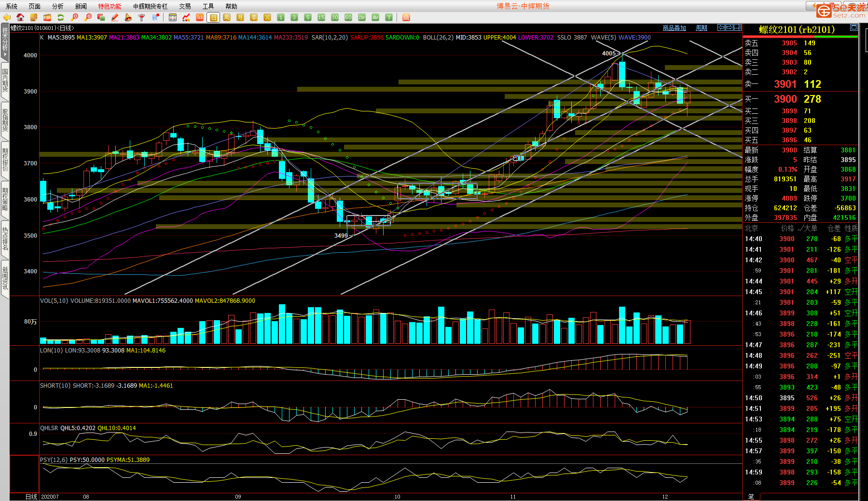Image resolution: width=868 pixels, height=501 pixels.
Task: Open the 期权策略 side tab
Action: (x=5, y=200)
